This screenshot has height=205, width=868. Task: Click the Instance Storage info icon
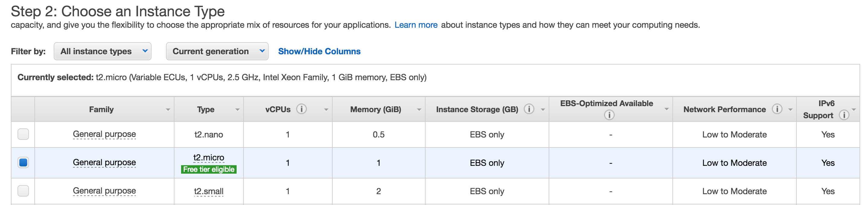[529, 109]
